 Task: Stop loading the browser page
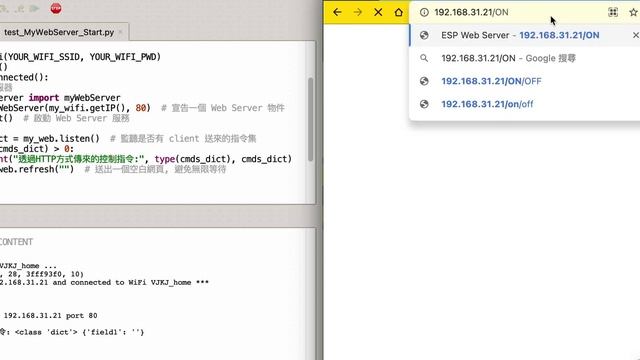click(x=378, y=12)
